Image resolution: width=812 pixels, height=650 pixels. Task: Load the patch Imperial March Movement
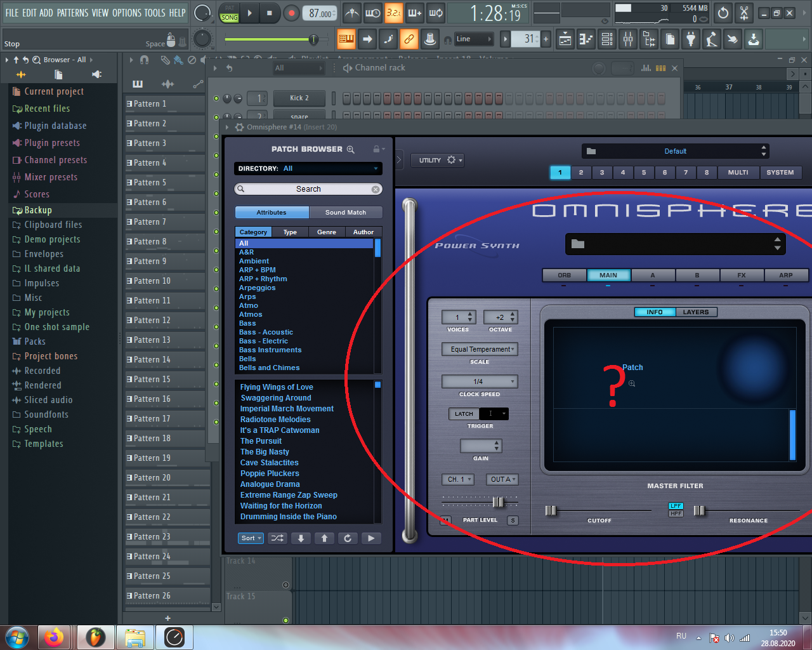point(287,409)
